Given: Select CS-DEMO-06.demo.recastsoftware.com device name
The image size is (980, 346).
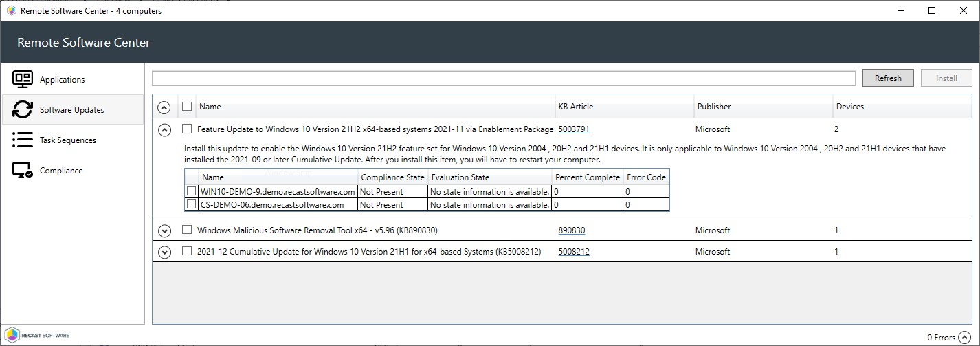Looking at the screenshot, I should 272,205.
